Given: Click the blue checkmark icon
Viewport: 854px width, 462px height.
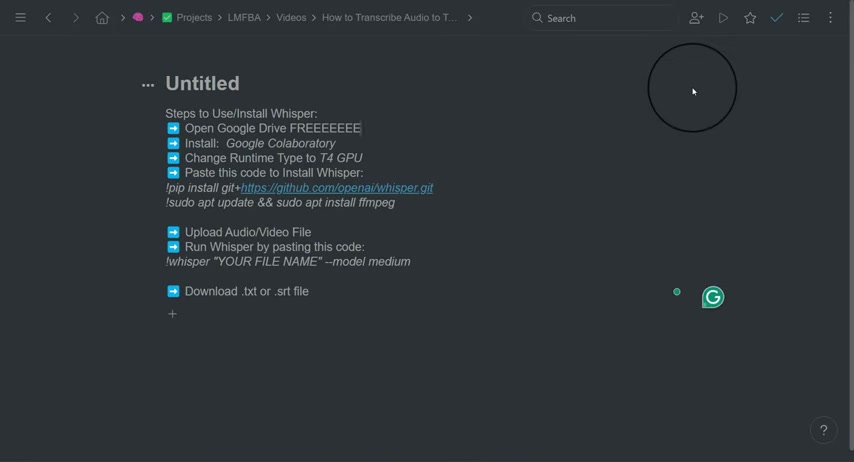Looking at the screenshot, I should (x=777, y=18).
